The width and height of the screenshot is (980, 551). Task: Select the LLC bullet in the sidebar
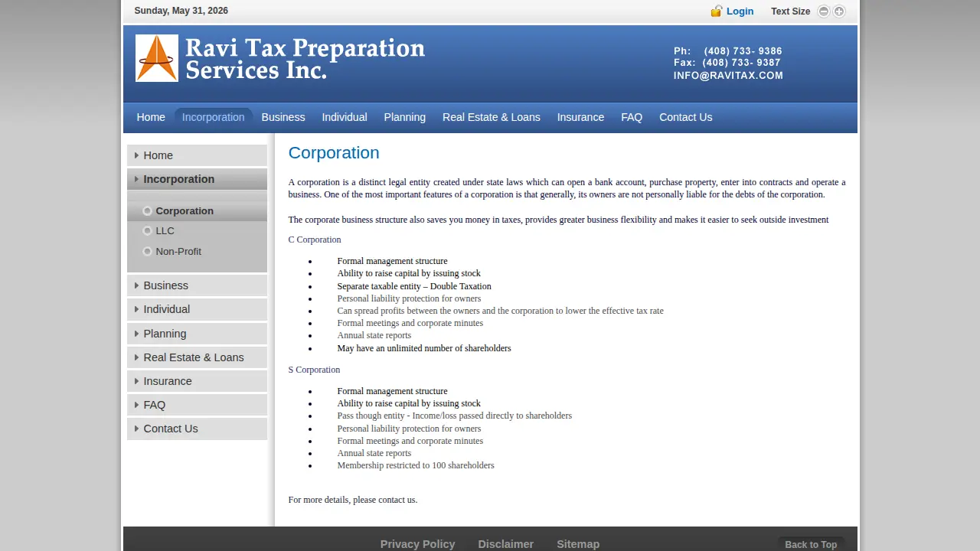147,231
